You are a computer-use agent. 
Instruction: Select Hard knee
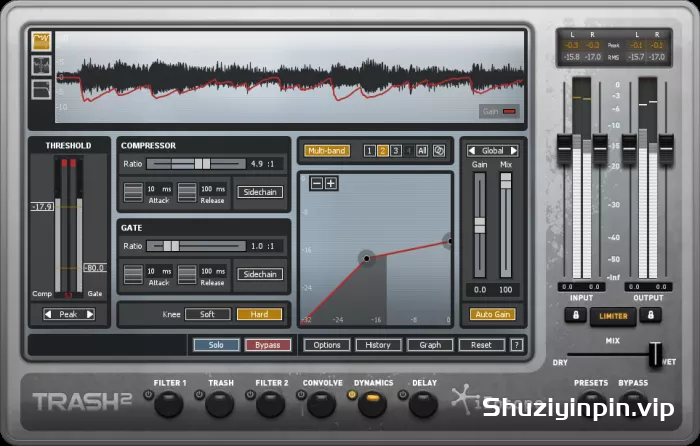click(259, 314)
